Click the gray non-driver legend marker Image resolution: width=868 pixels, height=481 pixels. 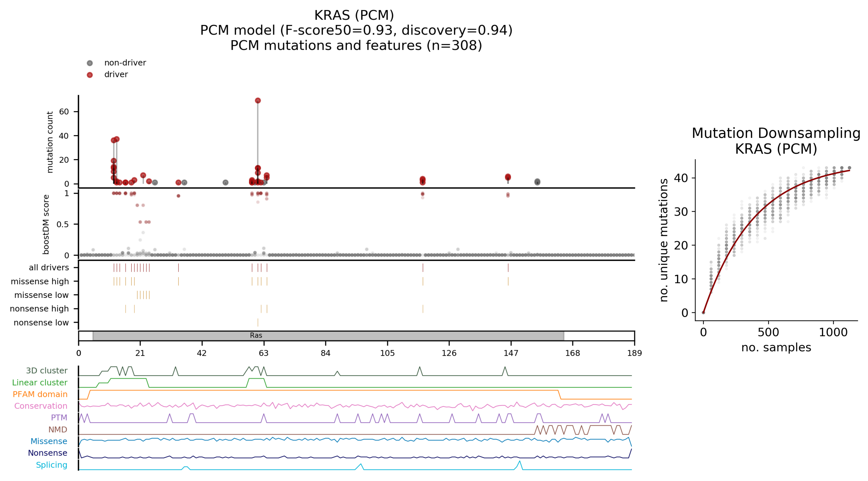90,63
